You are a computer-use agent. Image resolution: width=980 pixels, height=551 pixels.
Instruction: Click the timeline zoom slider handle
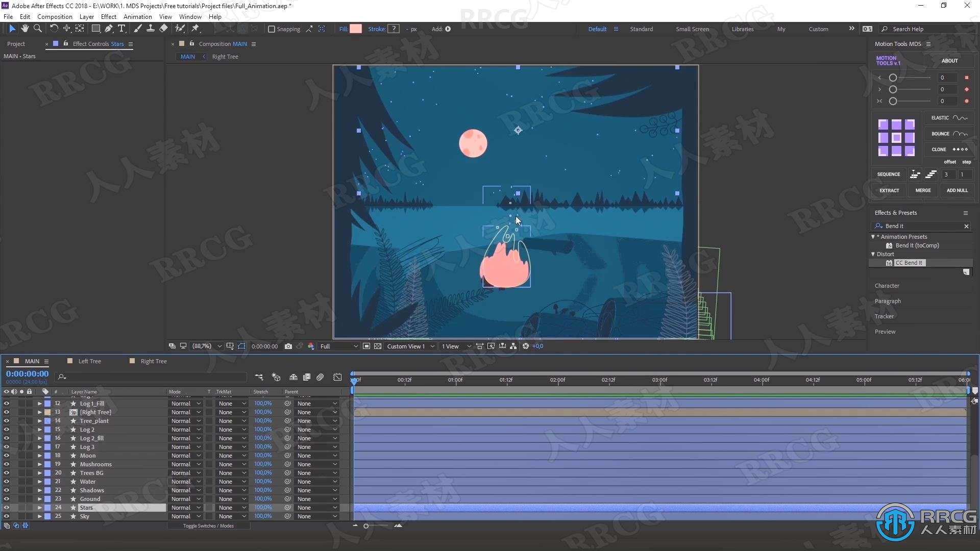coord(366,526)
